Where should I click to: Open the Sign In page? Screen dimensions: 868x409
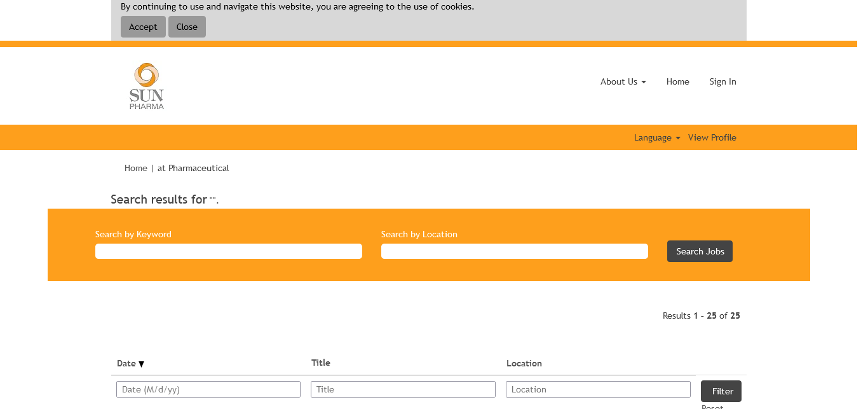[722, 81]
